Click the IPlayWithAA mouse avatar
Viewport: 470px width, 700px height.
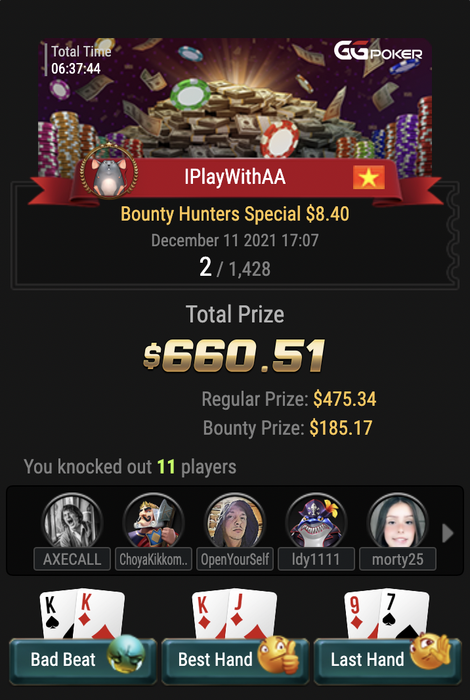pyautogui.click(x=109, y=173)
